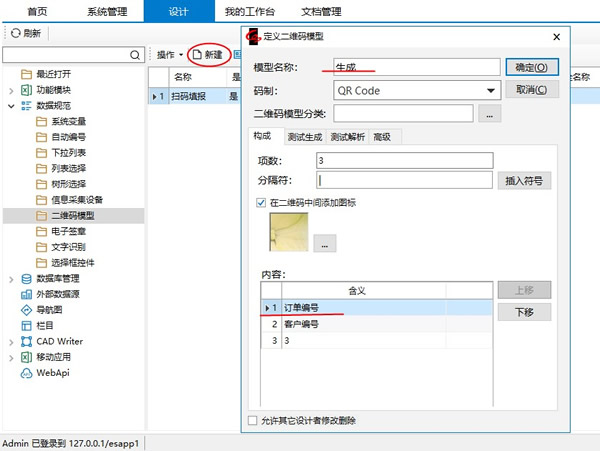Open the WebApi cloud icon
The width and height of the screenshot is (600, 451).
(27, 373)
